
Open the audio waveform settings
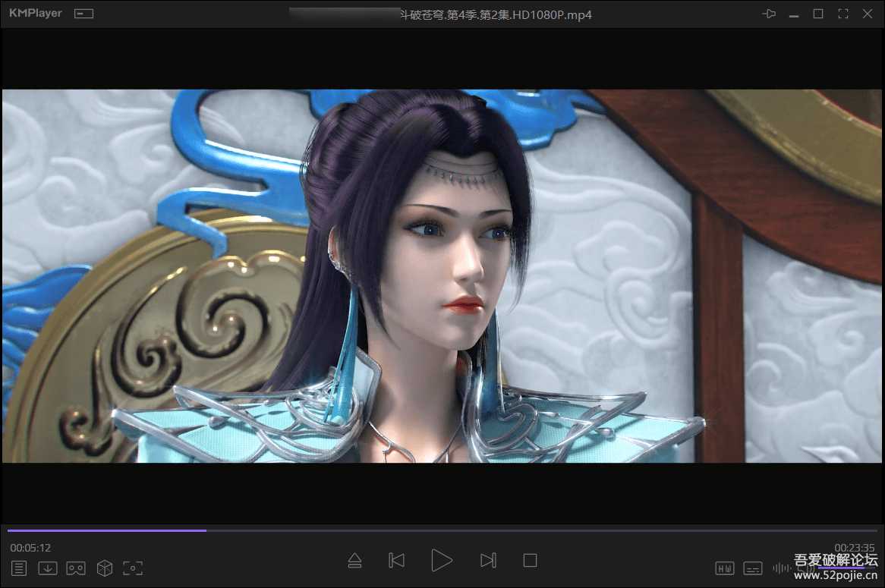(x=781, y=568)
